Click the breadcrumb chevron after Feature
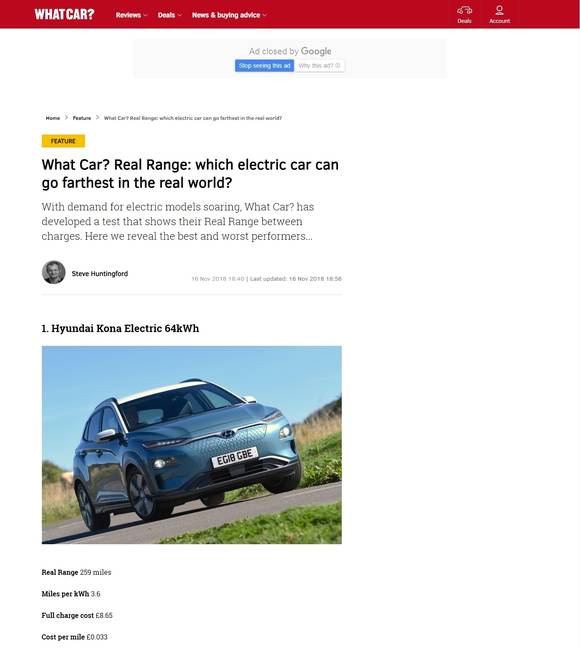 [97, 118]
